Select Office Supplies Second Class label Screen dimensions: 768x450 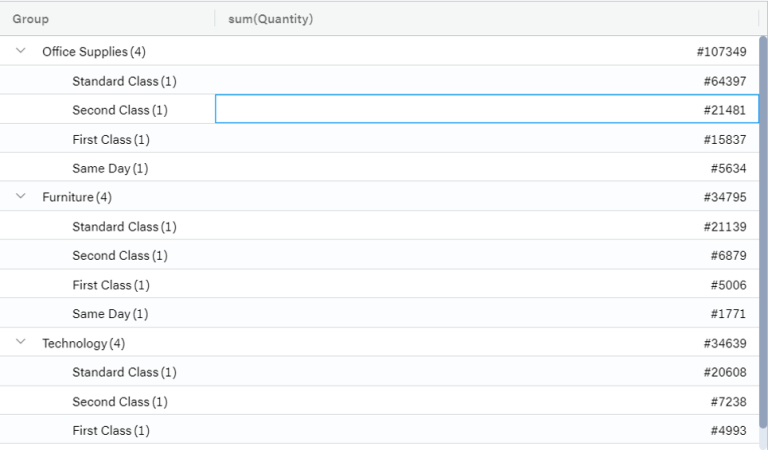(x=120, y=110)
